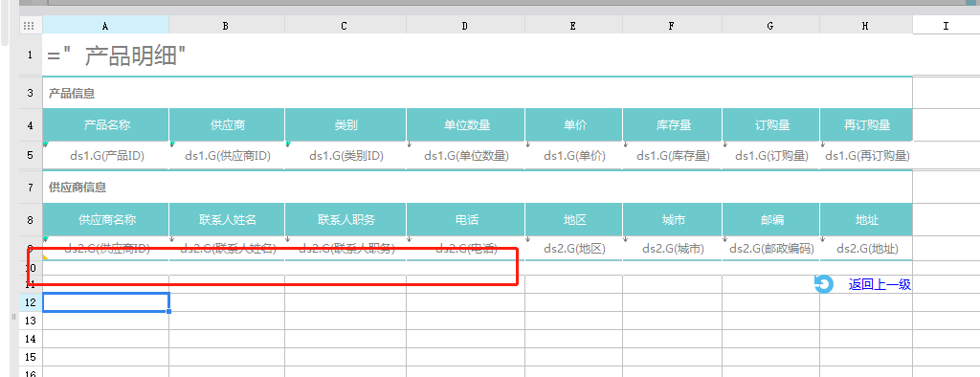Select column F header
The width and height of the screenshot is (980, 377).
(x=672, y=26)
